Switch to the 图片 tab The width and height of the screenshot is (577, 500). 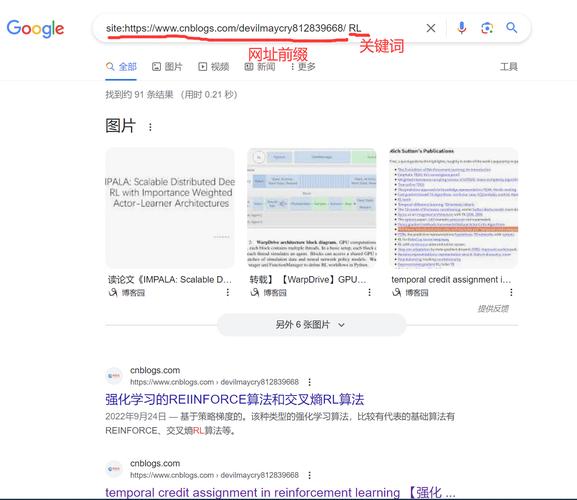(167, 67)
